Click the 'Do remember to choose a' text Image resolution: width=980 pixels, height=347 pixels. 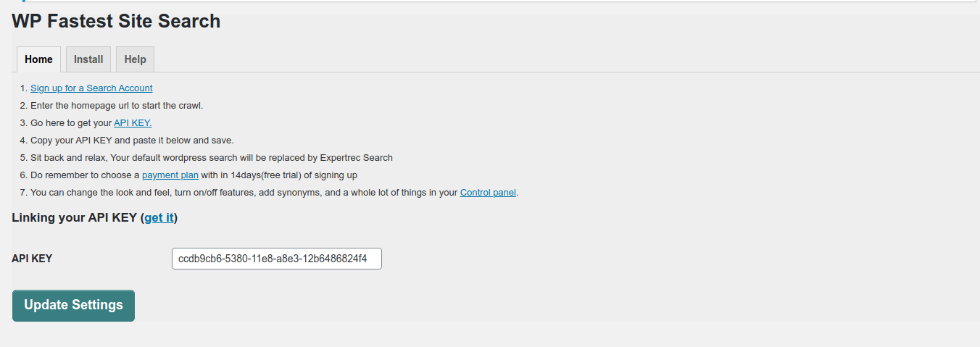coord(85,175)
